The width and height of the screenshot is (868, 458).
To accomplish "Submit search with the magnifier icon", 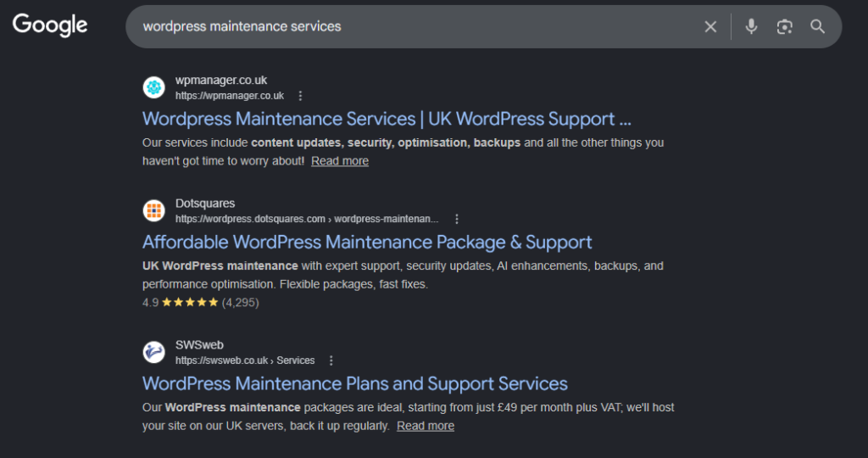I will (x=818, y=26).
